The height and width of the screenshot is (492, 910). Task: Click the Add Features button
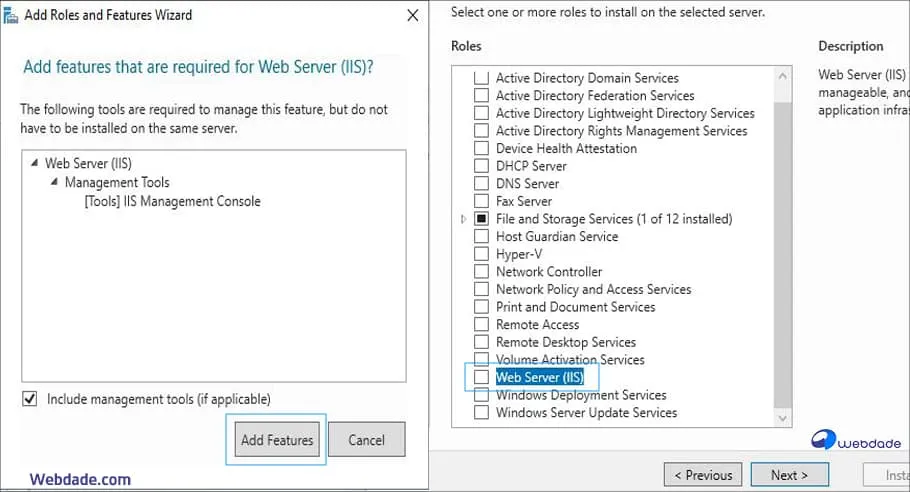277,440
